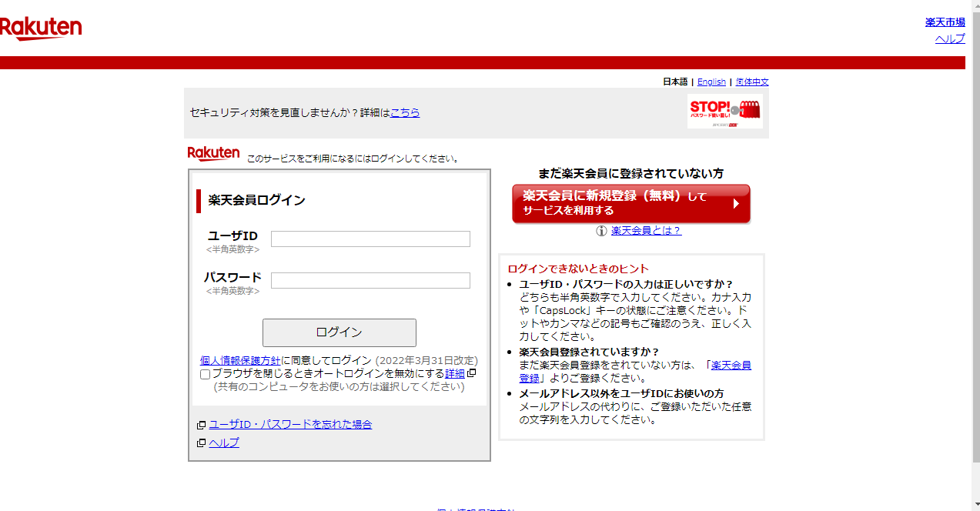This screenshot has height=511, width=980.
Task: Click the Rakuten logo in the header
Action: tap(41, 28)
